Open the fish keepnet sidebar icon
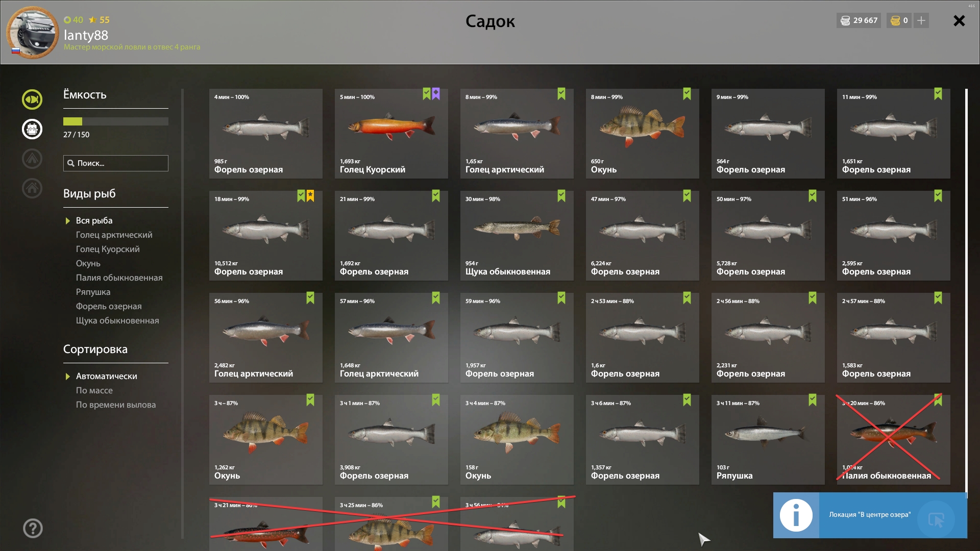This screenshot has height=551, width=980. click(32, 99)
